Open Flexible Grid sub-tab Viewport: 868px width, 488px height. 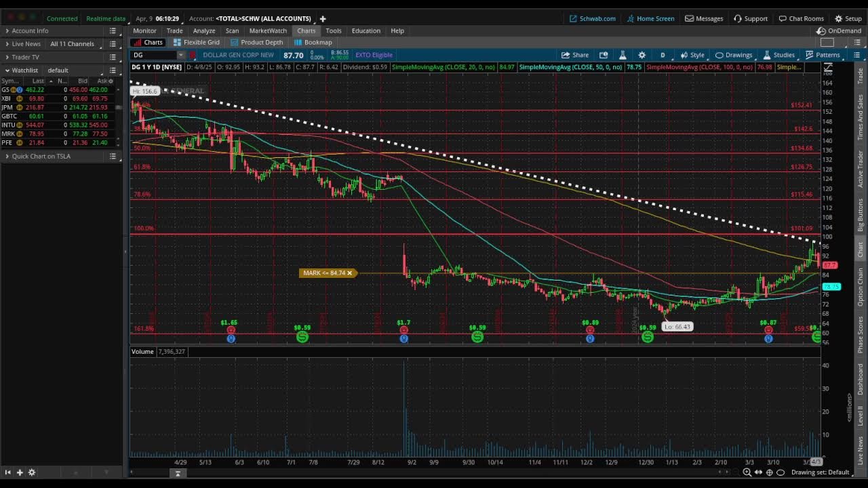[x=197, y=42]
